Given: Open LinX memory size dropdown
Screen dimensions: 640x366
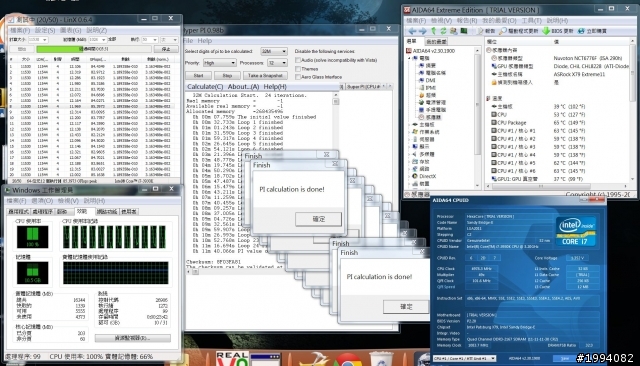Looking at the screenshot, I should 98,40.
